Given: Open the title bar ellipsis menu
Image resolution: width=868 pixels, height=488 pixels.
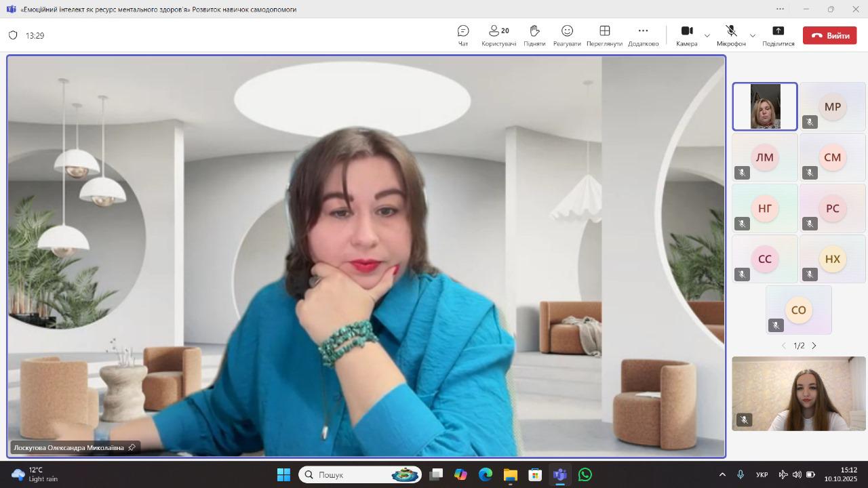Looking at the screenshot, I should (x=780, y=9).
